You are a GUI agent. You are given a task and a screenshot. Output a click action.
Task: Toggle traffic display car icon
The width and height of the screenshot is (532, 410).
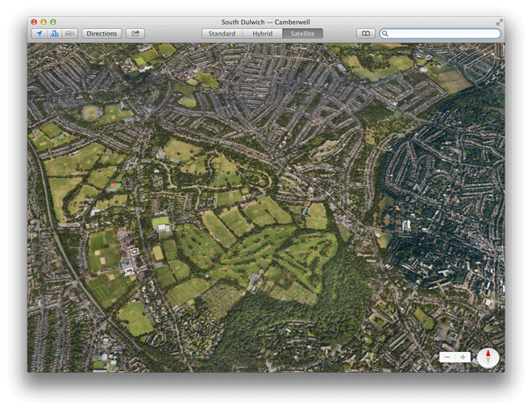[70, 34]
